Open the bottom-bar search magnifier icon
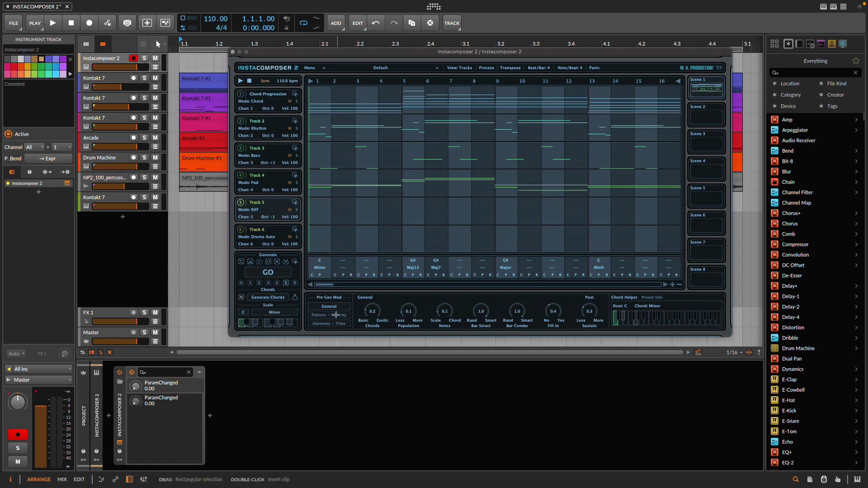The height and width of the screenshot is (488, 868). (796, 479)
